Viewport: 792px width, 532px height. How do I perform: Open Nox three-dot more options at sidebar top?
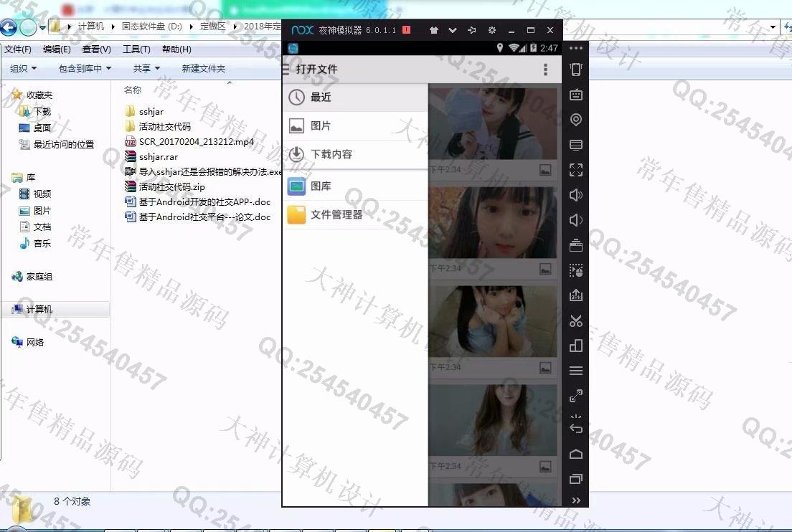tap(576, 48)
